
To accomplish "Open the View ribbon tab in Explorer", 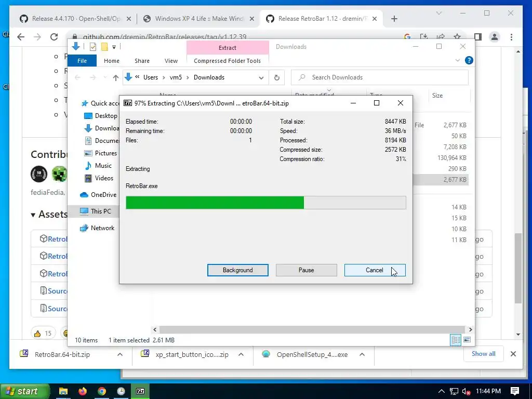I will 171,61.
